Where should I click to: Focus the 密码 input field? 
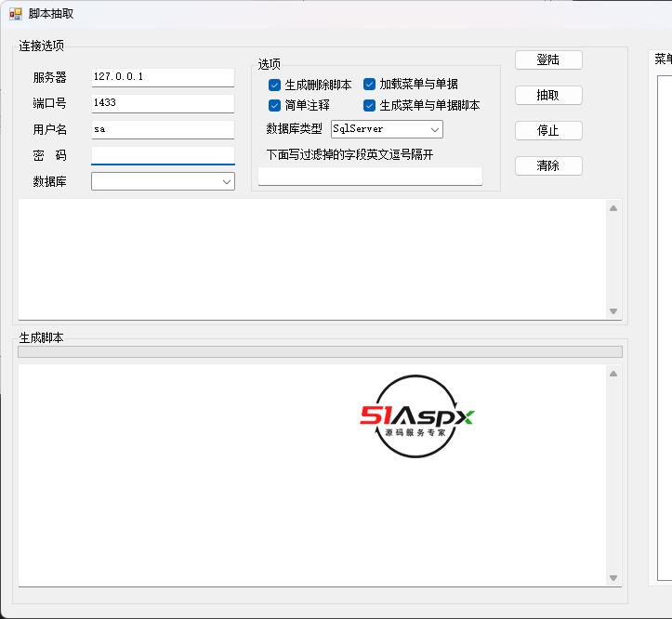163,155
